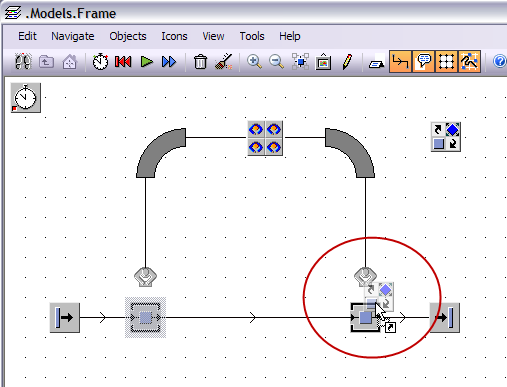Open the Edit menu
Image resolution: width=507 pixels, height=387 pixels.
point(27,36)
